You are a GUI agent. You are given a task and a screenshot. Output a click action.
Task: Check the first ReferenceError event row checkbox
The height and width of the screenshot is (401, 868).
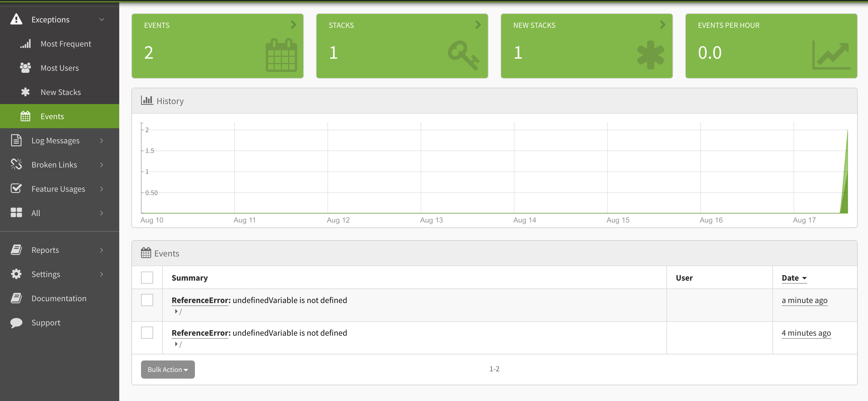pos(147,300)
